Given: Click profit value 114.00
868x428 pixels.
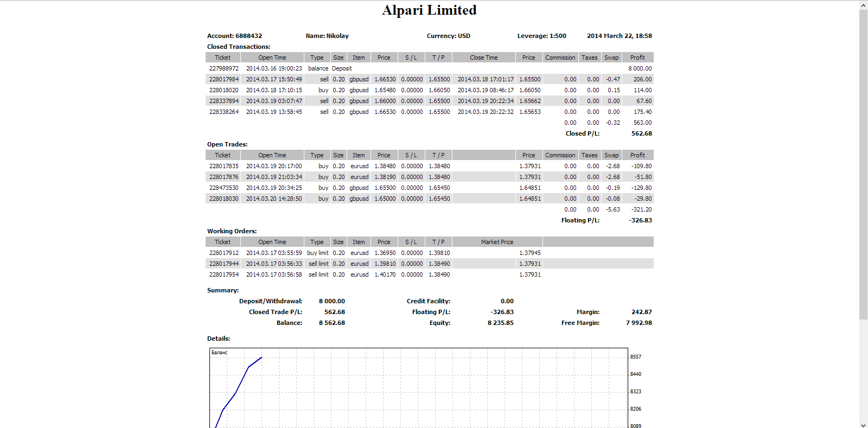Looking at the screenshot, I should coord(643,90).
